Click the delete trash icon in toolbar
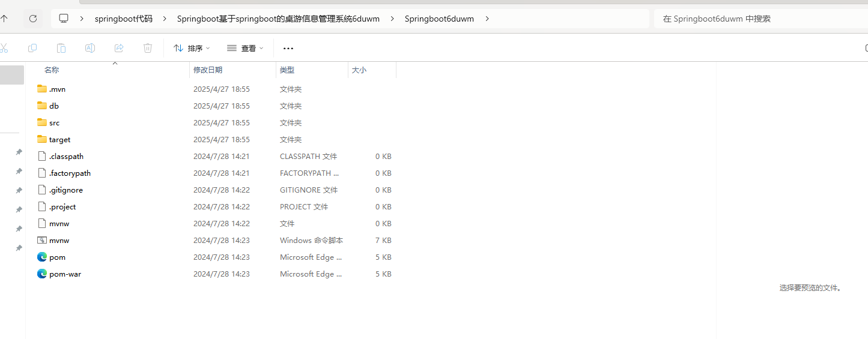The height and width of the screenshot is (339, 868). pyautogui.click(x=148, y=48)
